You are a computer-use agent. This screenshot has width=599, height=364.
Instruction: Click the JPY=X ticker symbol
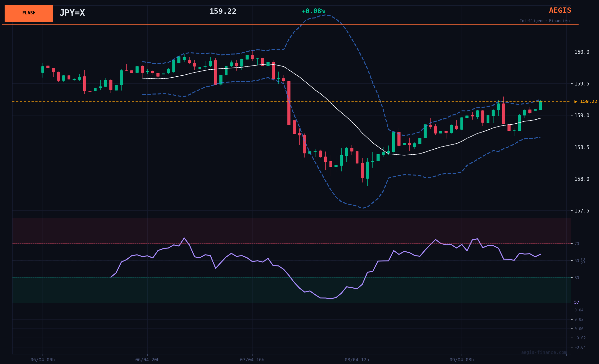pos(72,13)
